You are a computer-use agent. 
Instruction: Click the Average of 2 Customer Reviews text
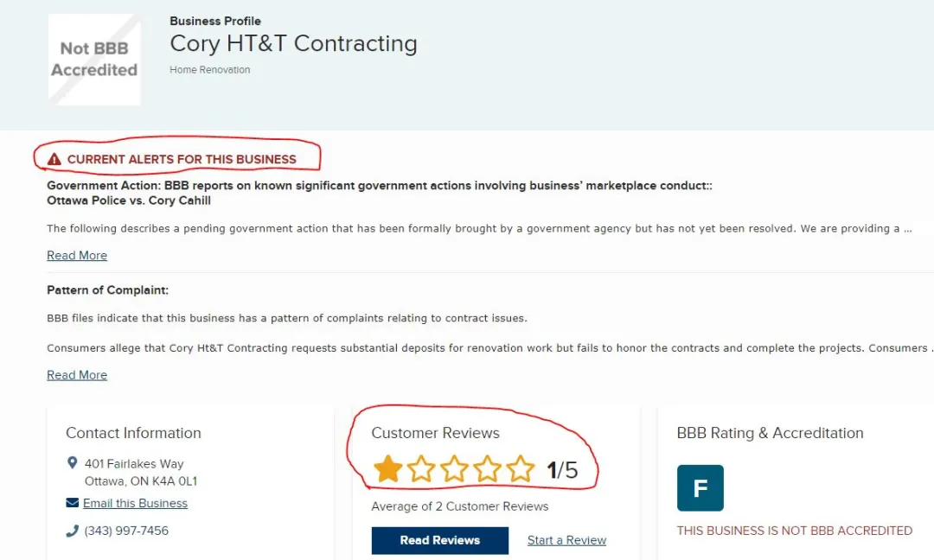click(x=460, y=506)
